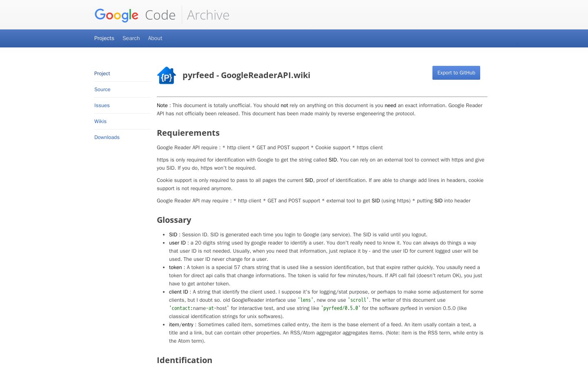The image size is (588, 368).
Task: Click the pyrfeed blue house project icon
Action: 167,75
